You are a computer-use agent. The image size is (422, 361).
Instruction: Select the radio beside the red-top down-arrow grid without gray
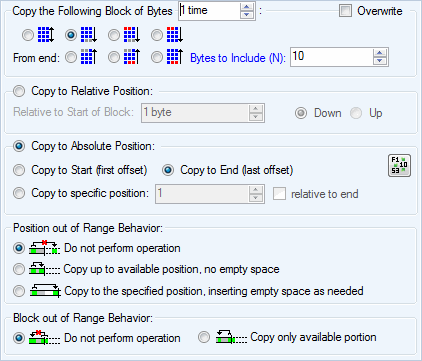coord(157,35)
